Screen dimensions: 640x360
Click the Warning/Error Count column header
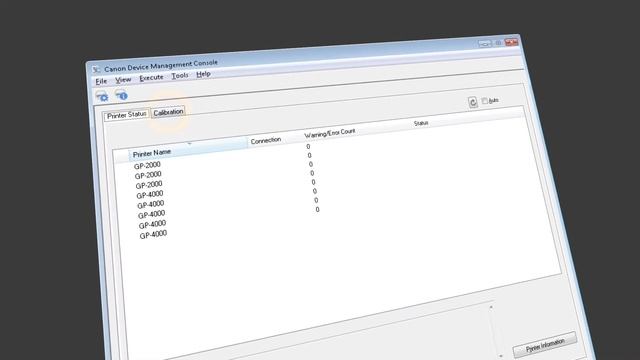pos(330,133)
